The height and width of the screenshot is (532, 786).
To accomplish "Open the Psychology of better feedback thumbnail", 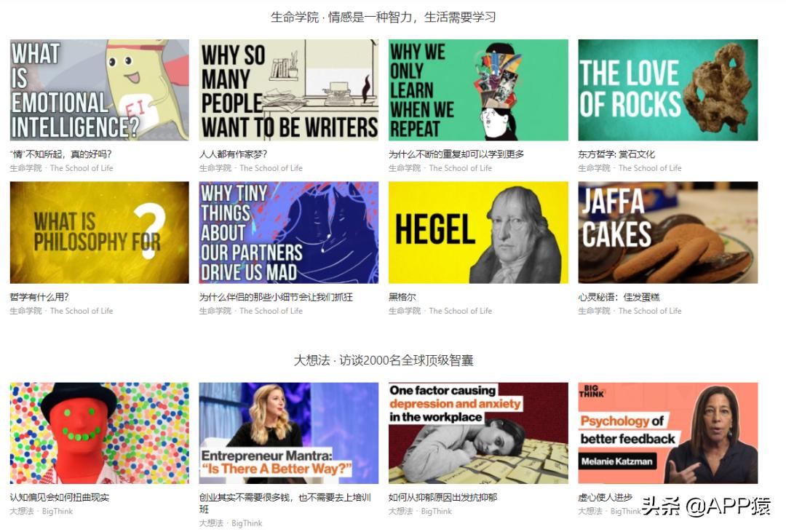I will tap(667, 433).
